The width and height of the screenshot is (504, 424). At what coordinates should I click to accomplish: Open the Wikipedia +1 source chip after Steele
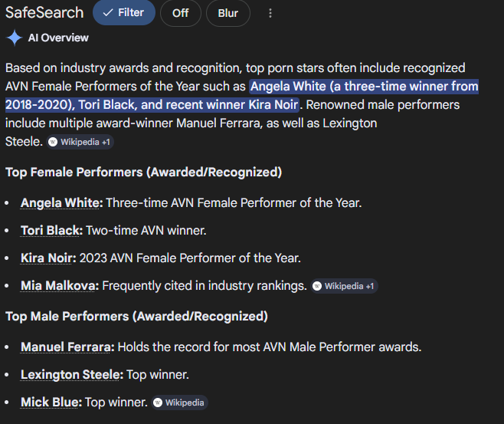[80, 142]
